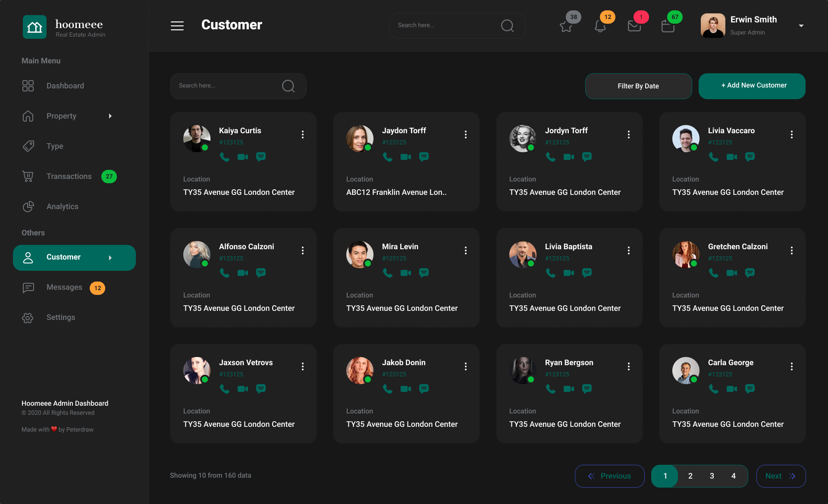
Task: Click the Filter By Date button
Action: [638, 86]
